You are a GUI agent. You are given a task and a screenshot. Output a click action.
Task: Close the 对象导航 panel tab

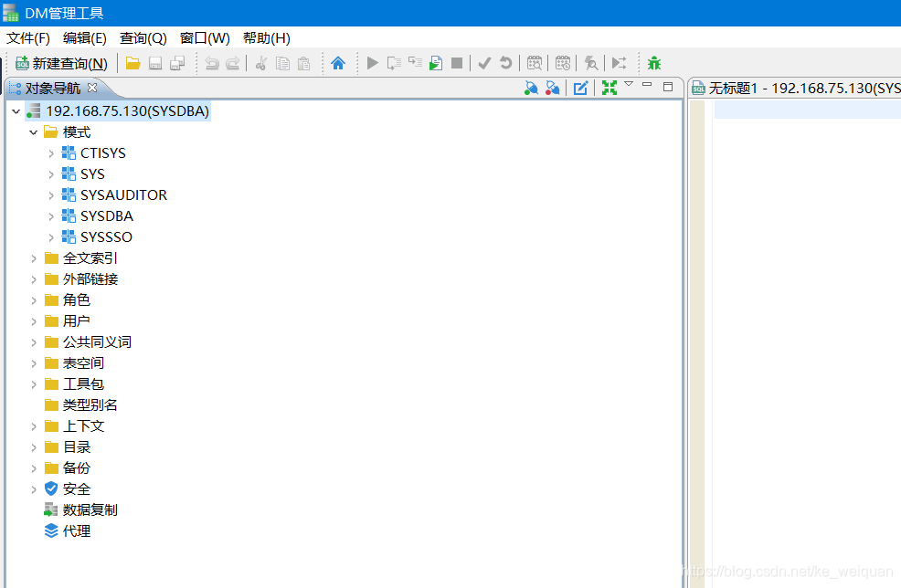coord(92,88)
